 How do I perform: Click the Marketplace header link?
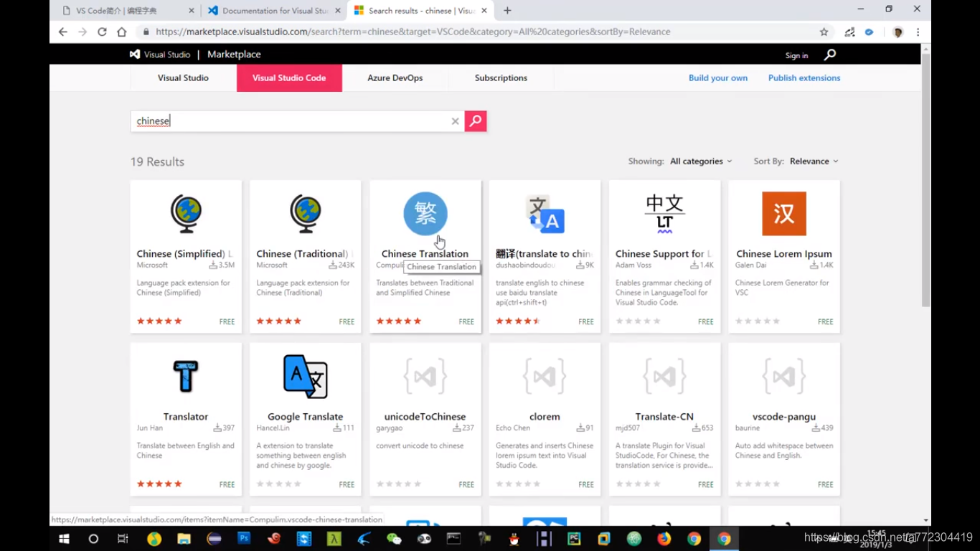click(x=234, y=55)
